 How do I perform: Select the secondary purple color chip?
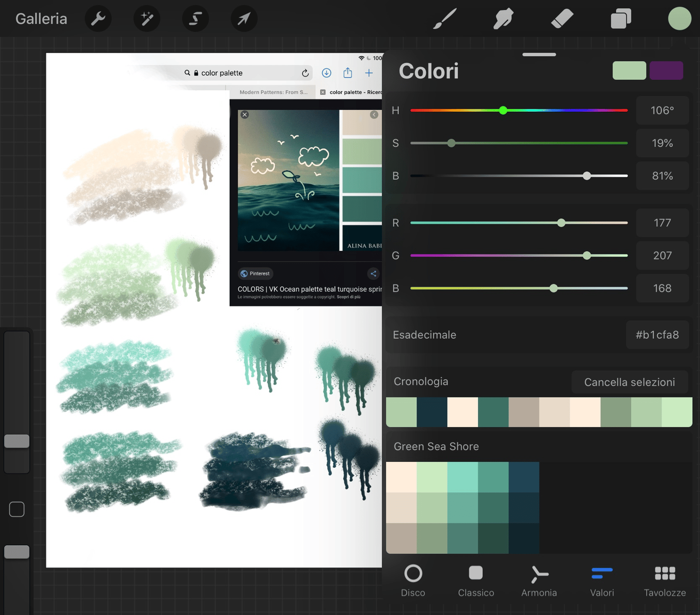click(x=666, y=71)
